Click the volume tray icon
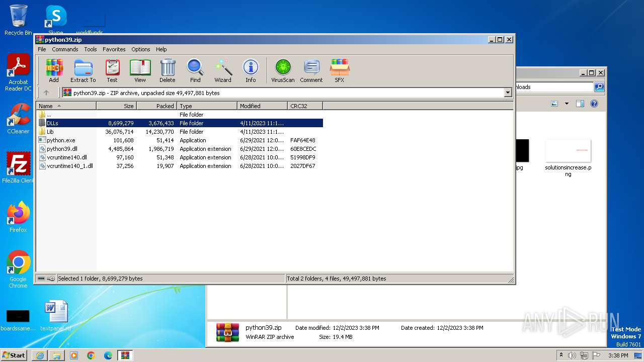The width and height of the screenshot is (644, 362). tap(572, 355)
